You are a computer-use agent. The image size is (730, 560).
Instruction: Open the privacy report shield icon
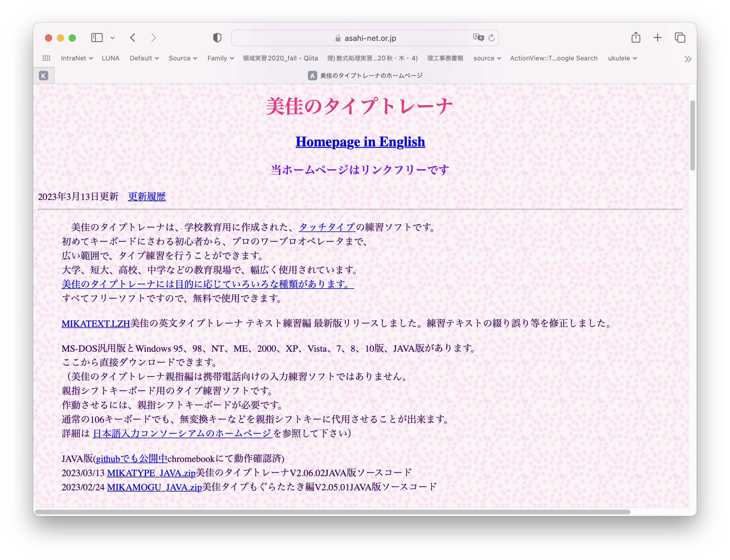coord(217,38)
